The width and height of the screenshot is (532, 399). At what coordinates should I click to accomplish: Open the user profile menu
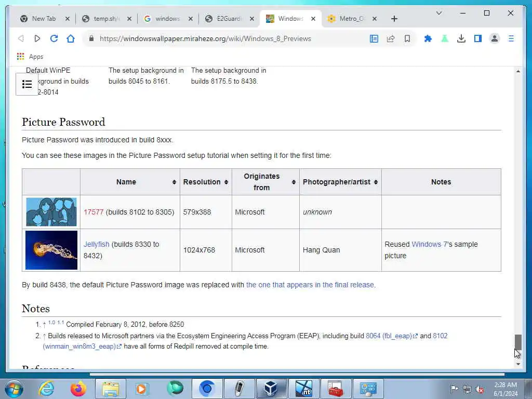point(495,38)
